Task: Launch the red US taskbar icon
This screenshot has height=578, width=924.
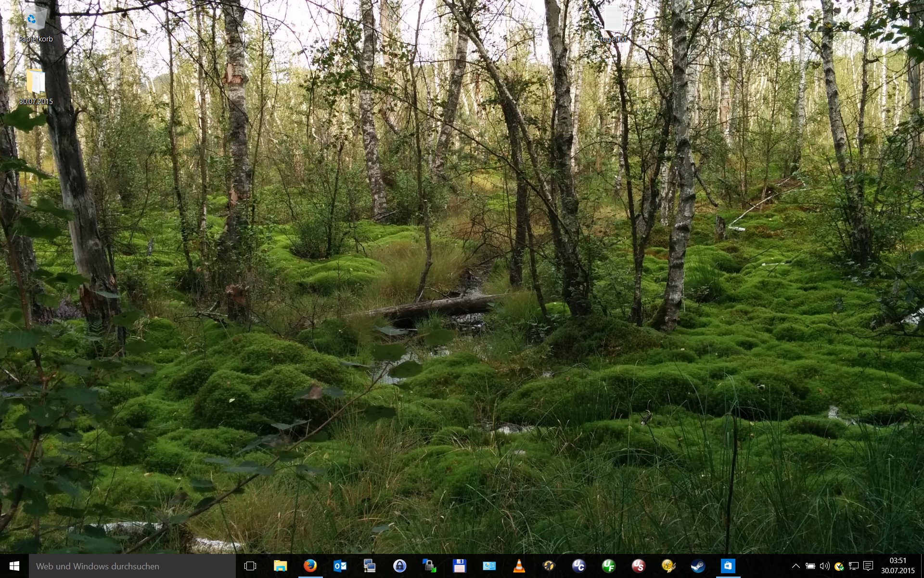Action: click(638, 566)
